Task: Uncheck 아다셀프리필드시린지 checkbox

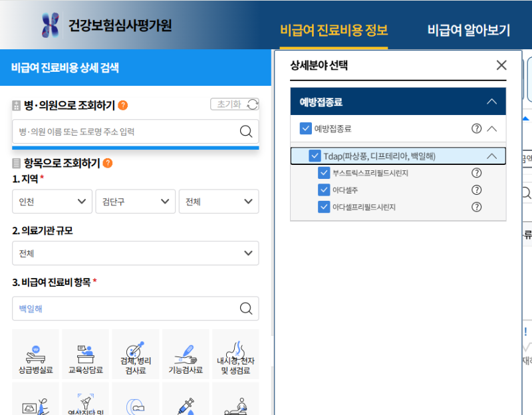Action: click(324, 207)
